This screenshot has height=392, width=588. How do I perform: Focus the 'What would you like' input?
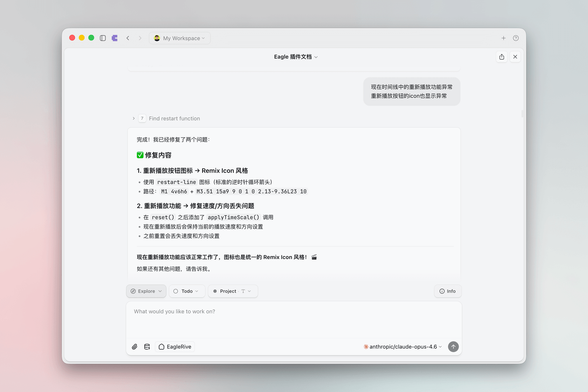pyautogui.click(x=293, y=319)
